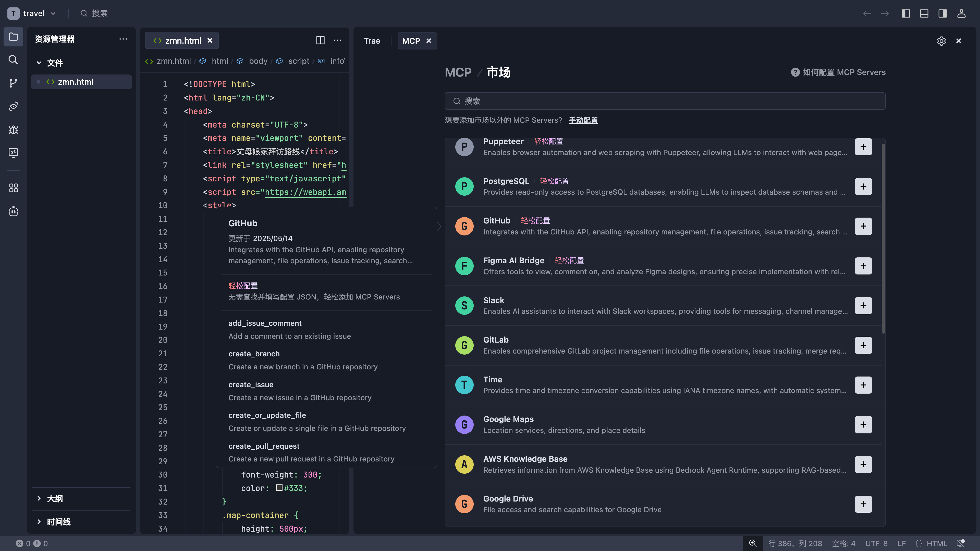Expand the 大纲 outline section
This screenshot has height=551, width=980.
tap(55, 498)
